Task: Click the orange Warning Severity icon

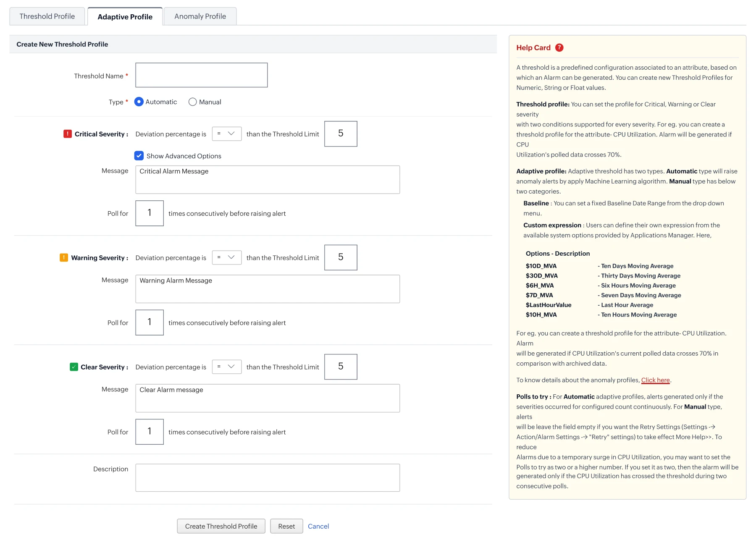Action: coord(64,257)
